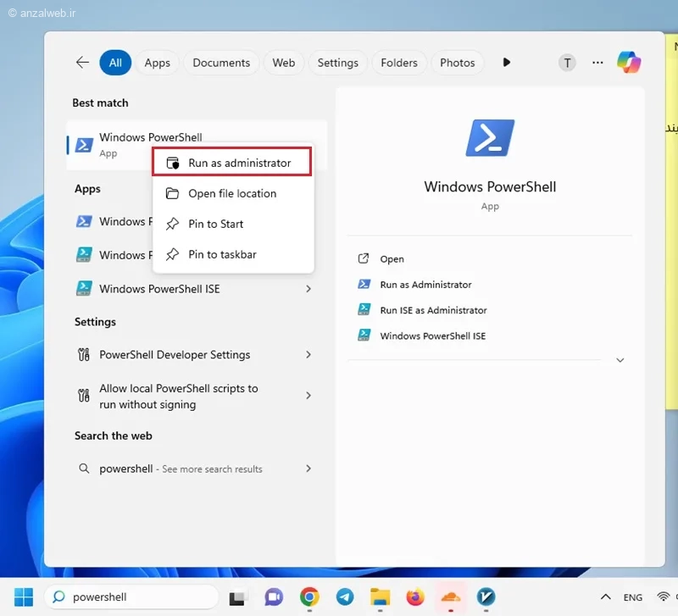Screen dimensions: 678x616
Task: Open the V-logo app in taskbar
Action: pyautogui.click(x=486, y=597)
